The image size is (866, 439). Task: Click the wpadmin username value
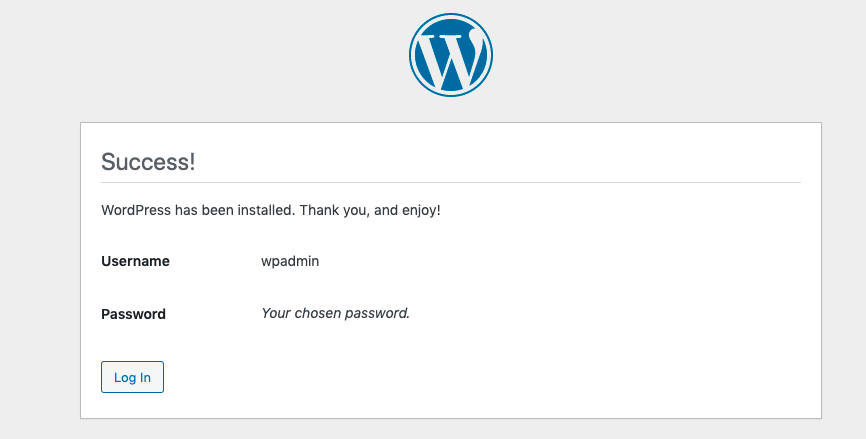pyautogui.click(x=290, y=261)
